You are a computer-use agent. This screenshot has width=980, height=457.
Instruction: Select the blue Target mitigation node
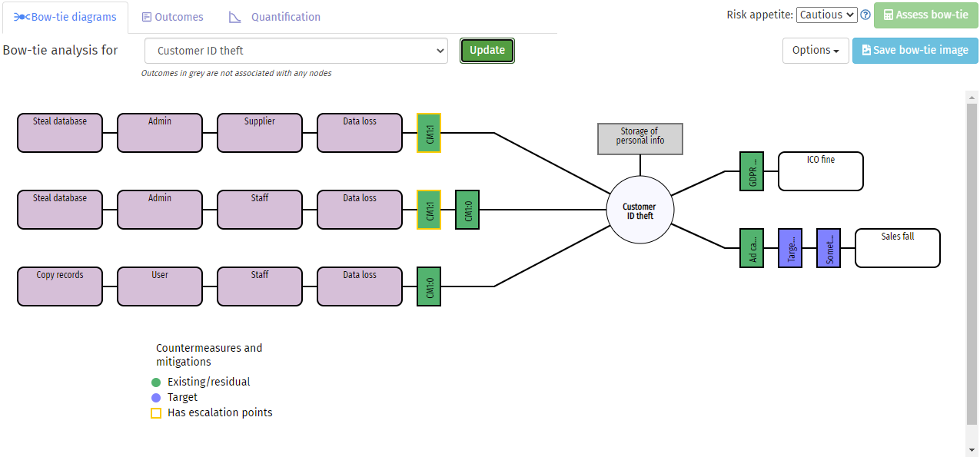click(x=790, y=248)
